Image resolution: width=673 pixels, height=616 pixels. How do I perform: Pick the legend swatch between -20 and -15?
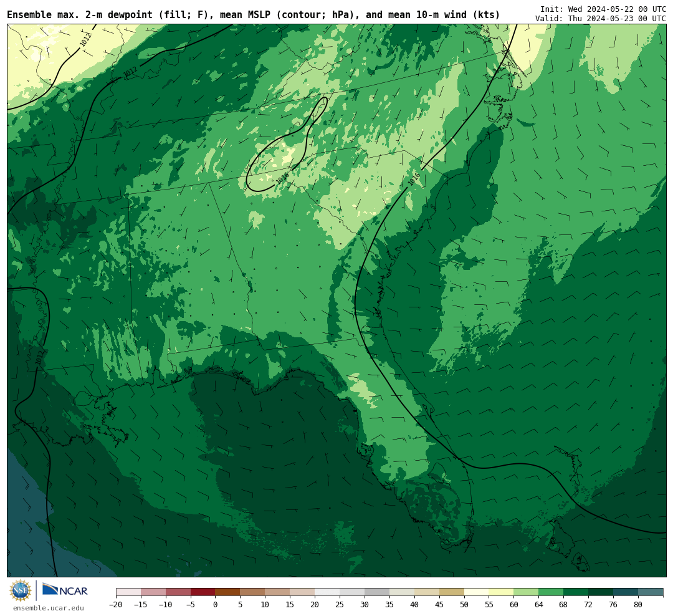tap(128, 592)
